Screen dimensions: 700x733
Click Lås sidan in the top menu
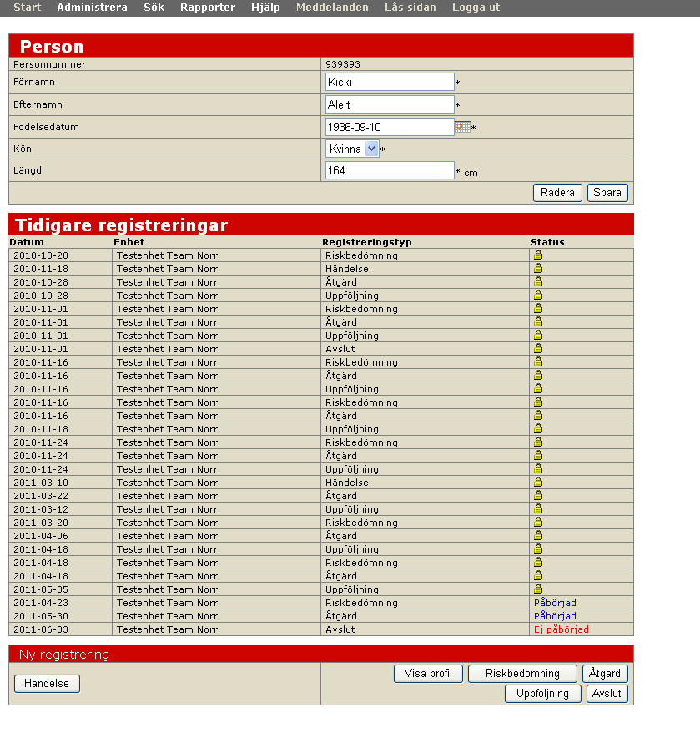click(410, 8)
